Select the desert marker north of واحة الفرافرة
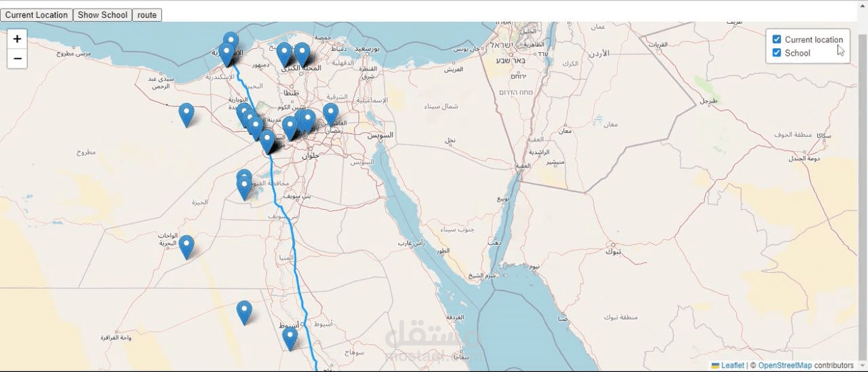 [244, 312]
